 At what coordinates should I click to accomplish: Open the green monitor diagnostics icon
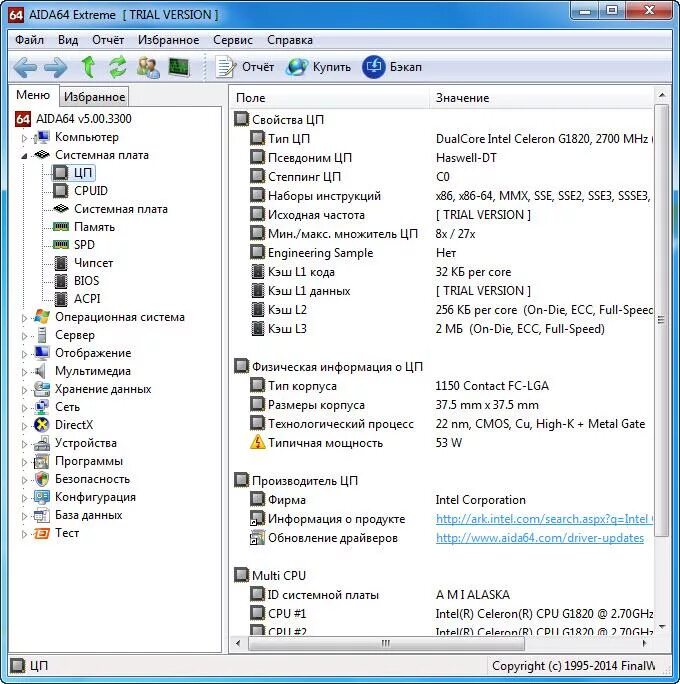pos(179,67)
